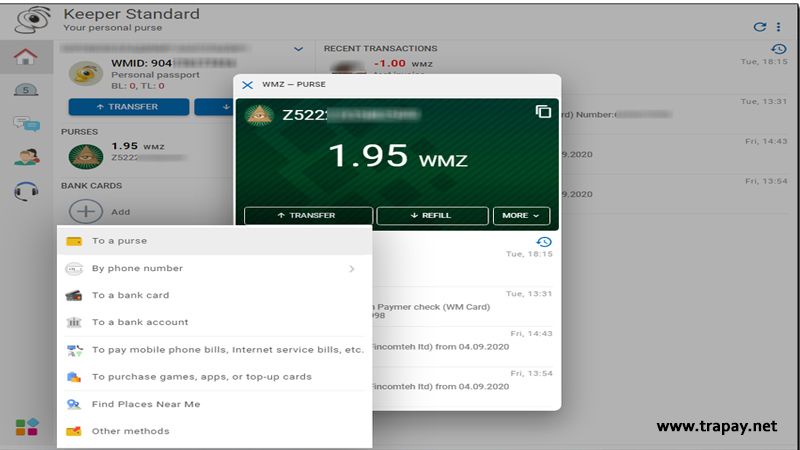This screenshot has width=800, height=450.
Task: Click the refresh icon at top right
Action: click(x=760, y=27)
